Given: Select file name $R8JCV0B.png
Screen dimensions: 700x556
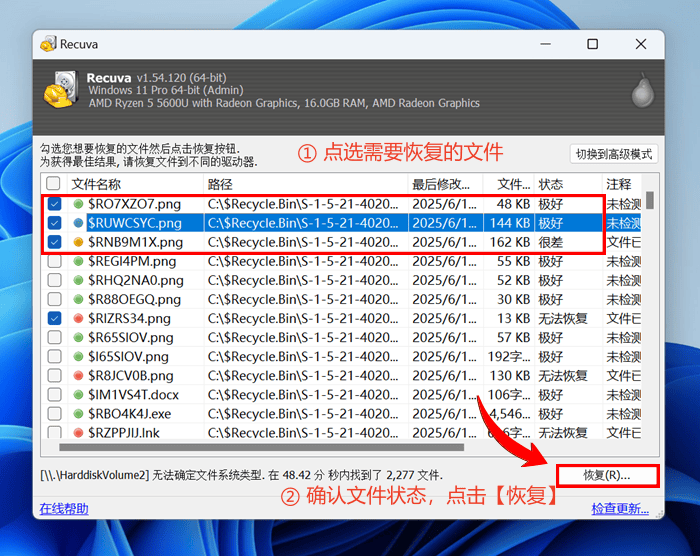Looking at the screenshot, I should 131,376.
